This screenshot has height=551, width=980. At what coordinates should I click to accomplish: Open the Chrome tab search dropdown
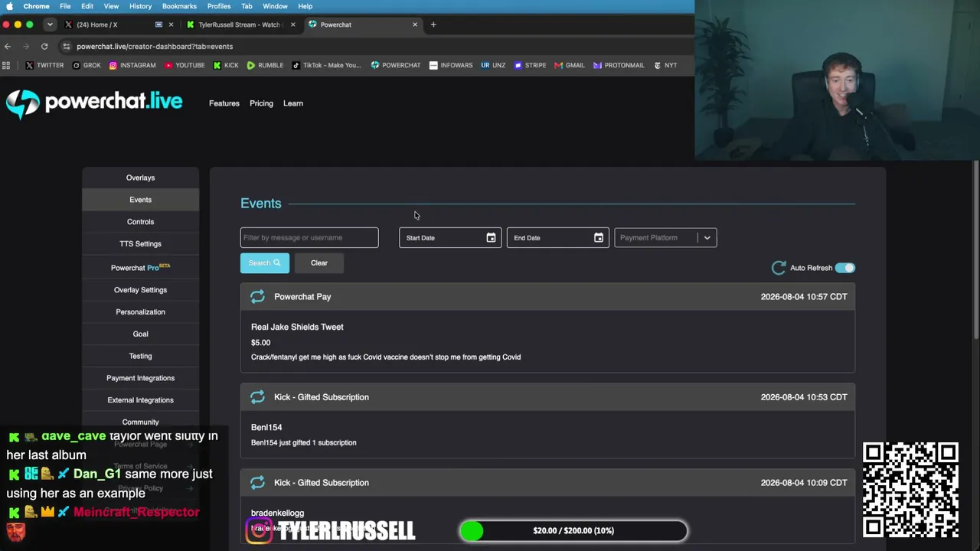[50, 24]
